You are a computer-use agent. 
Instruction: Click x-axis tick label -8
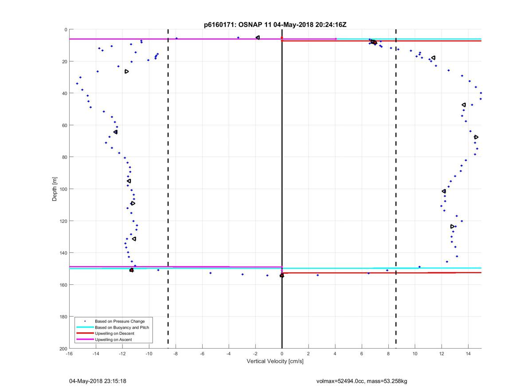[x=176, y=354]
